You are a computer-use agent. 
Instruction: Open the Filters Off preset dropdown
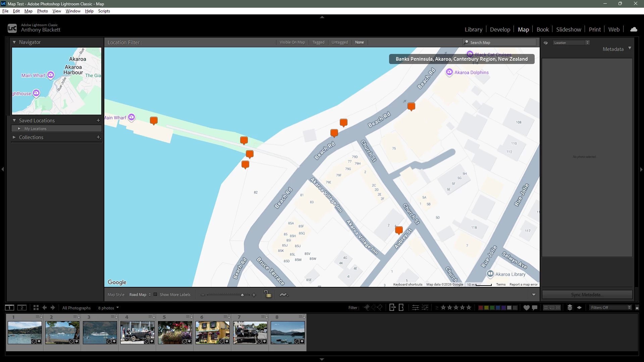tap(610, 307)
